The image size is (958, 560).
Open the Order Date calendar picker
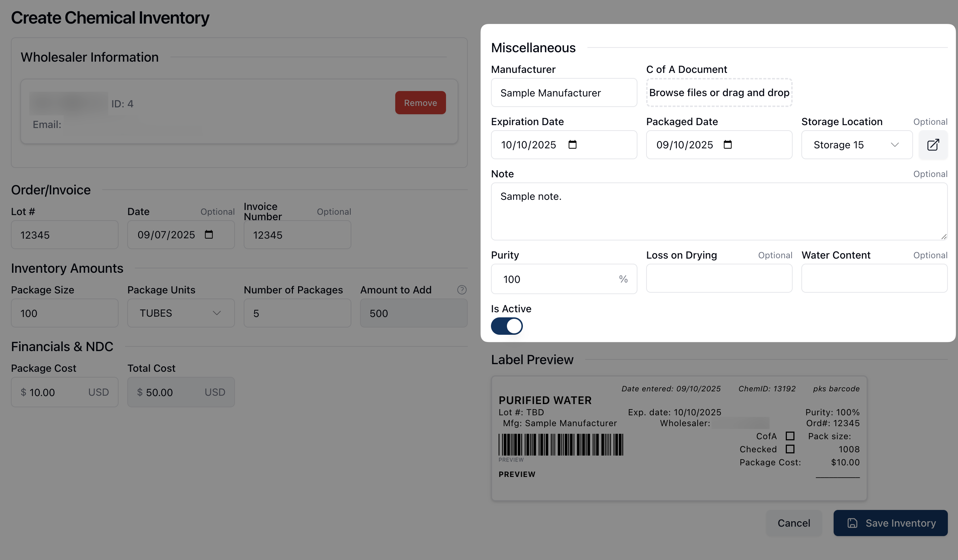coord(209,235)
